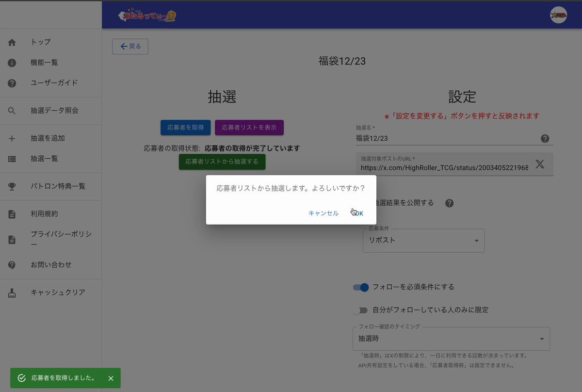Dismiss the 応募者を取得しました notification
Screen dimensions: 582x392
tap(111, 378)
